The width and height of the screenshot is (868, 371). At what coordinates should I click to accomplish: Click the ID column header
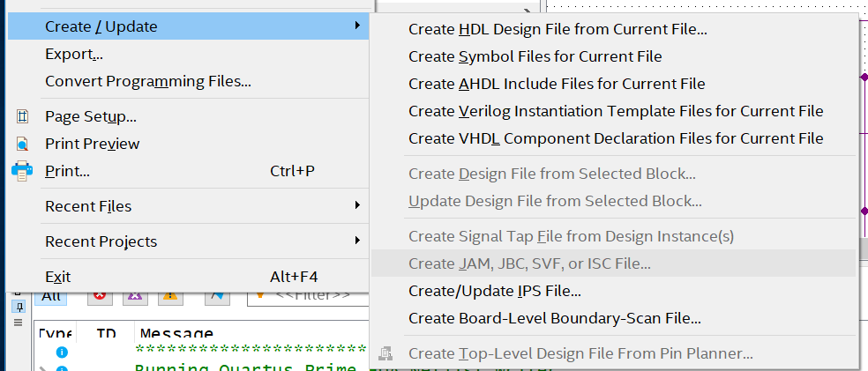pos(105,333)
